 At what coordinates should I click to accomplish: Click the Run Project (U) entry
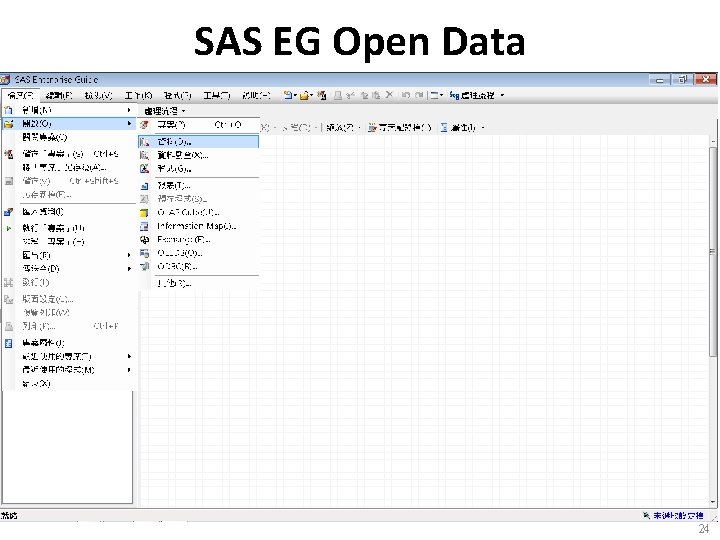pyautogui.click(x=69, y=228)
